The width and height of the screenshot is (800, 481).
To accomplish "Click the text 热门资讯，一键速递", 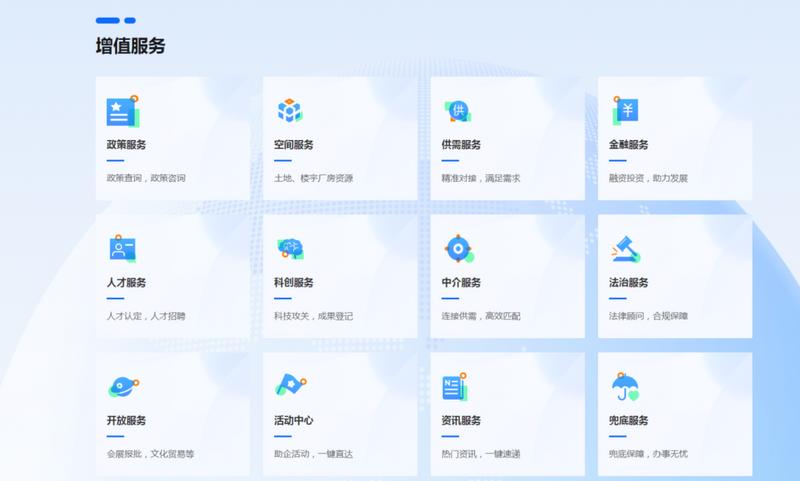I will click(x=481, y=454).
